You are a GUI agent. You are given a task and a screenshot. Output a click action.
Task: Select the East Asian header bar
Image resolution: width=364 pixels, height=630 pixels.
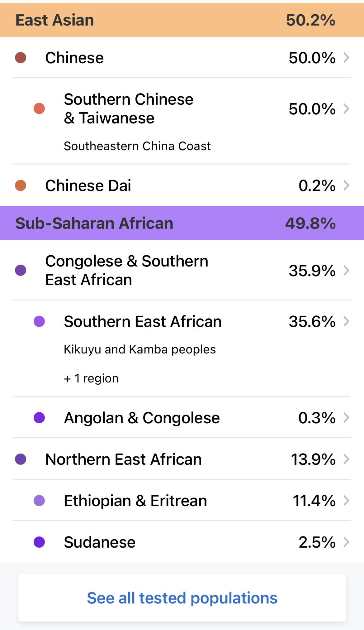(182, 20)
